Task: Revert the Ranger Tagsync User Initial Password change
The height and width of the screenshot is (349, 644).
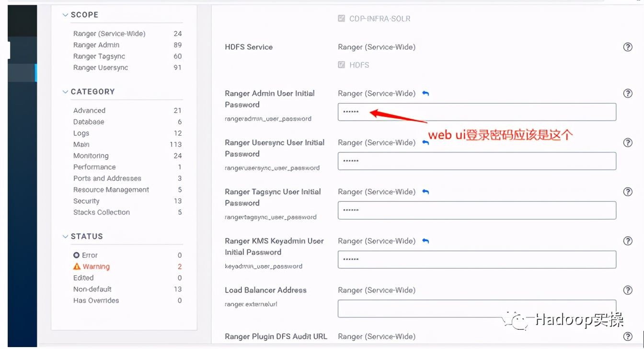Action: [425, 191]
